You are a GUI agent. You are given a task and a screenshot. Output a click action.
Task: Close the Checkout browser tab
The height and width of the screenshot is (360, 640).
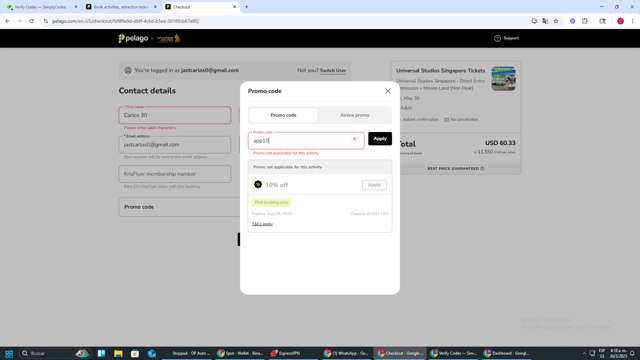point(234,7)
